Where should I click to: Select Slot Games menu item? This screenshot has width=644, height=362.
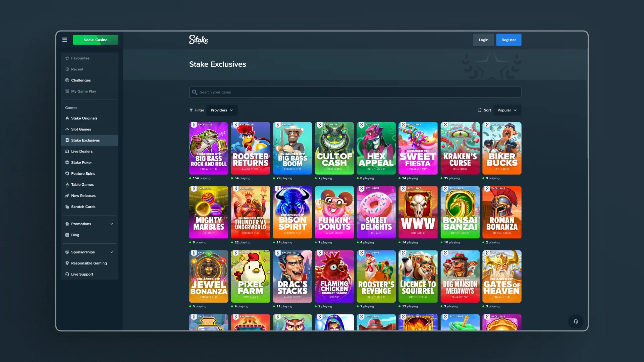pyautogui.click(x=90, y=129)
